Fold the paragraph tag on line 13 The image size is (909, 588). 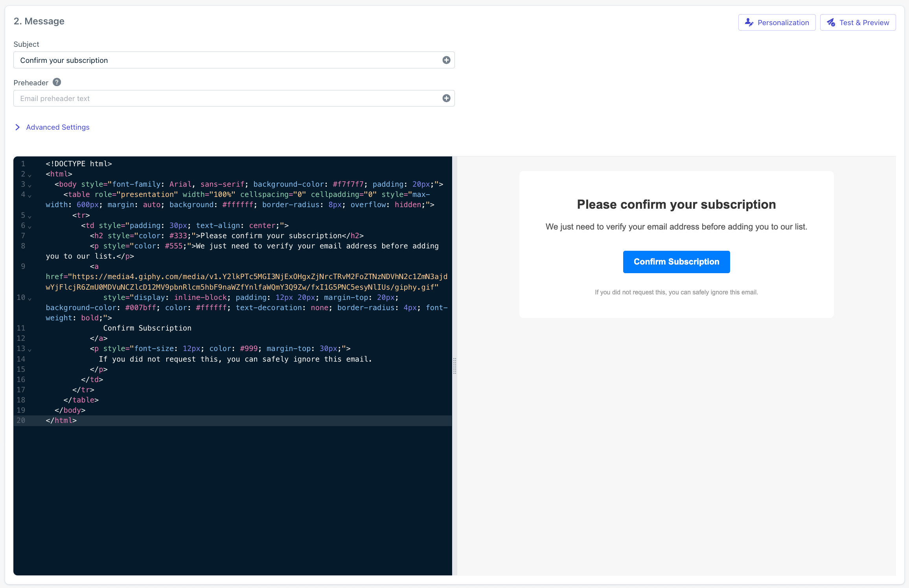point(30,349)
